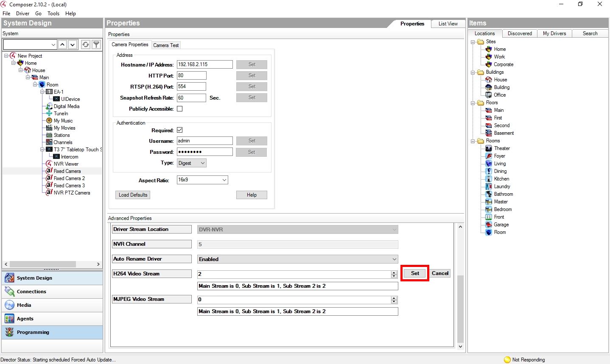Click the Not Responding status indicator icon

[507, 360]
